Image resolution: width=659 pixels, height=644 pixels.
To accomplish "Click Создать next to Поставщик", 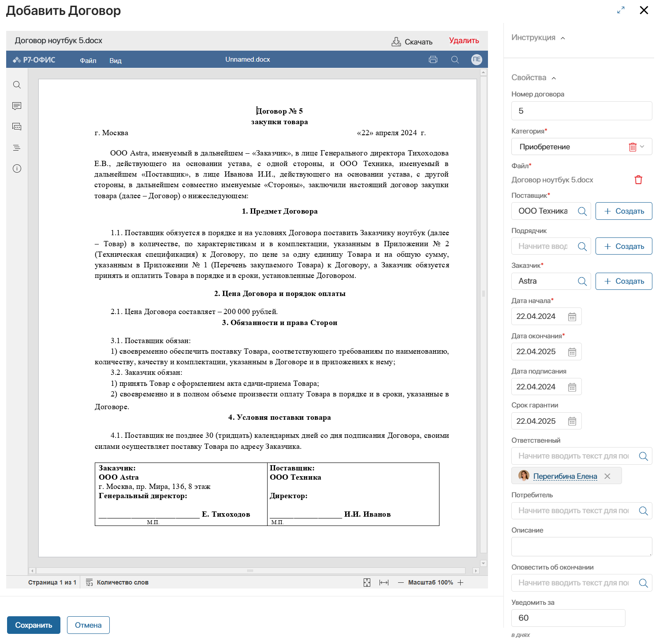I will tap(624, 211).
